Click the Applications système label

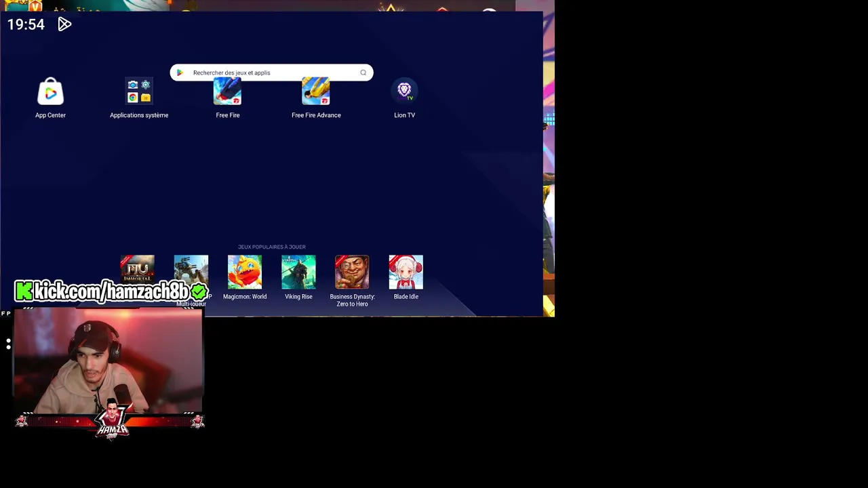click(x=139, y=115)
